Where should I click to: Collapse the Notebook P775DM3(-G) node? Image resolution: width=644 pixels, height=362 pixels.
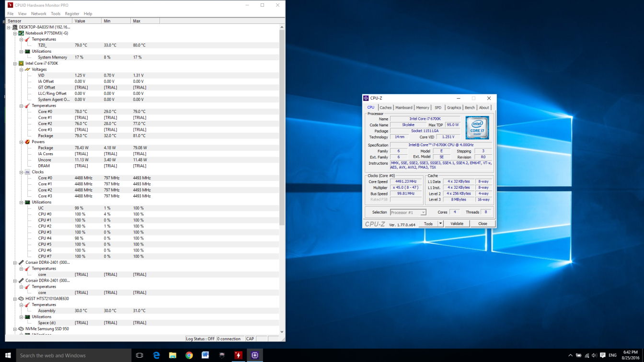tap(15, 34)
